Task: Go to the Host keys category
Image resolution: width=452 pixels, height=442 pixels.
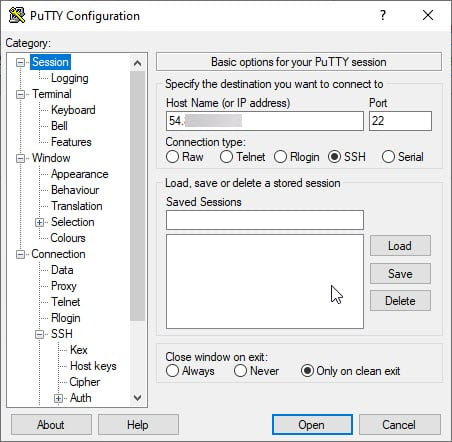Action: pos(93,366)
